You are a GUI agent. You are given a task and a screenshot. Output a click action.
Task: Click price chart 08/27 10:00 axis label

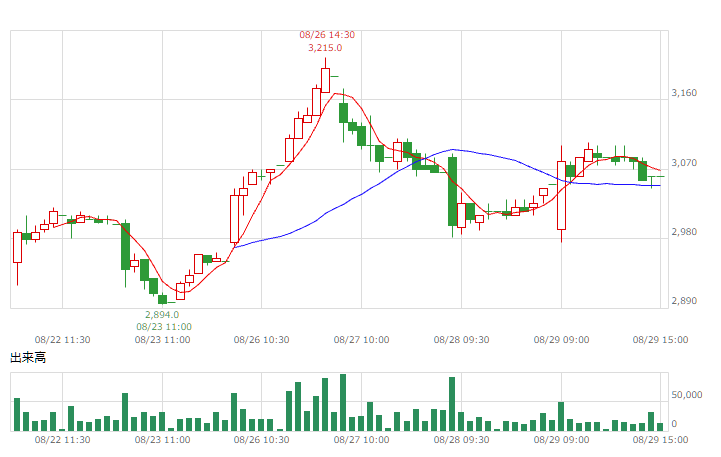(361, 340)
